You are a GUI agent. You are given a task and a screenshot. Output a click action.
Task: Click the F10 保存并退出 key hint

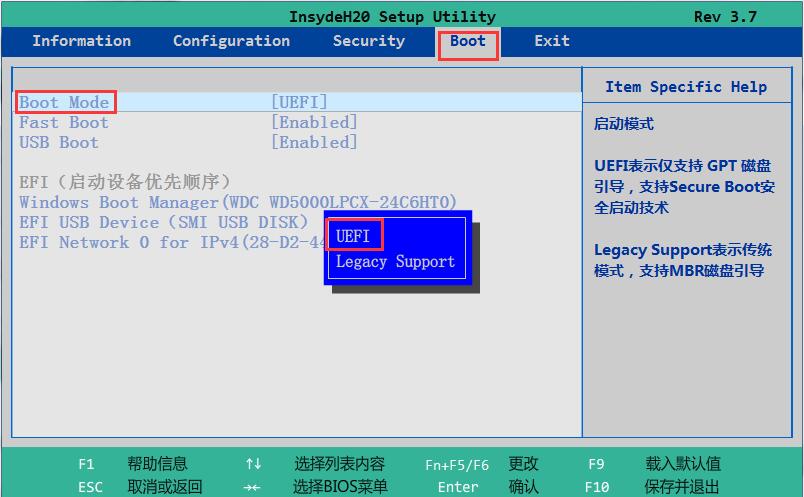pyautogui.click(x=652, y=486)
